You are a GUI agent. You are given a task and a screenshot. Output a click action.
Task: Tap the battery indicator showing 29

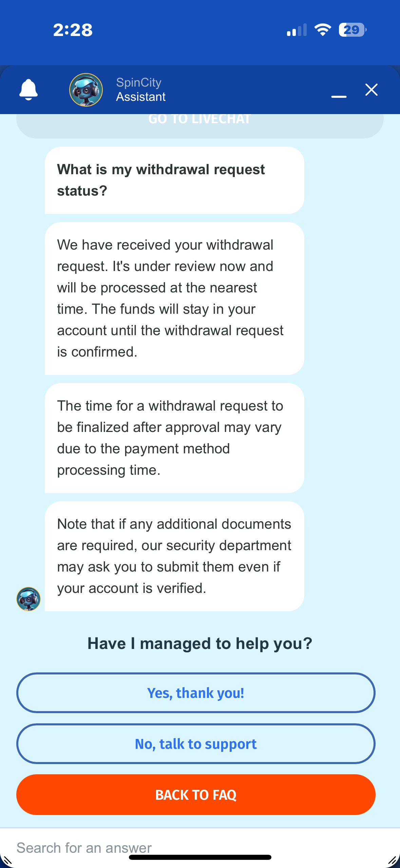pos(352,30)
